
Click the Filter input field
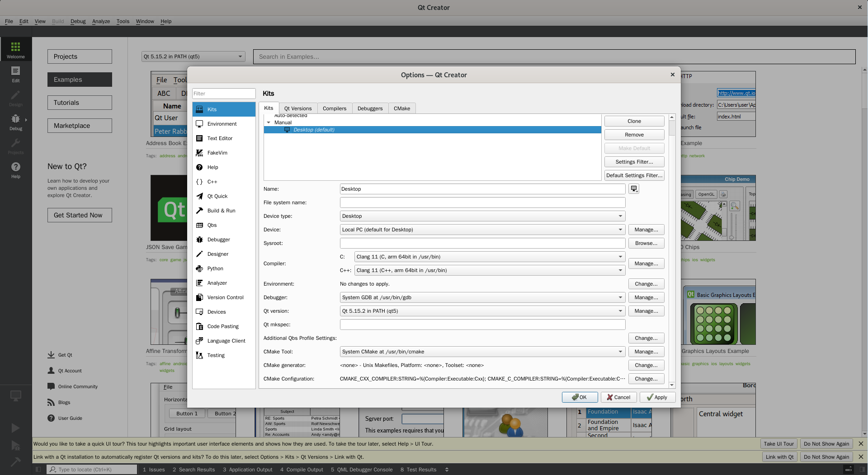(224, 94)
